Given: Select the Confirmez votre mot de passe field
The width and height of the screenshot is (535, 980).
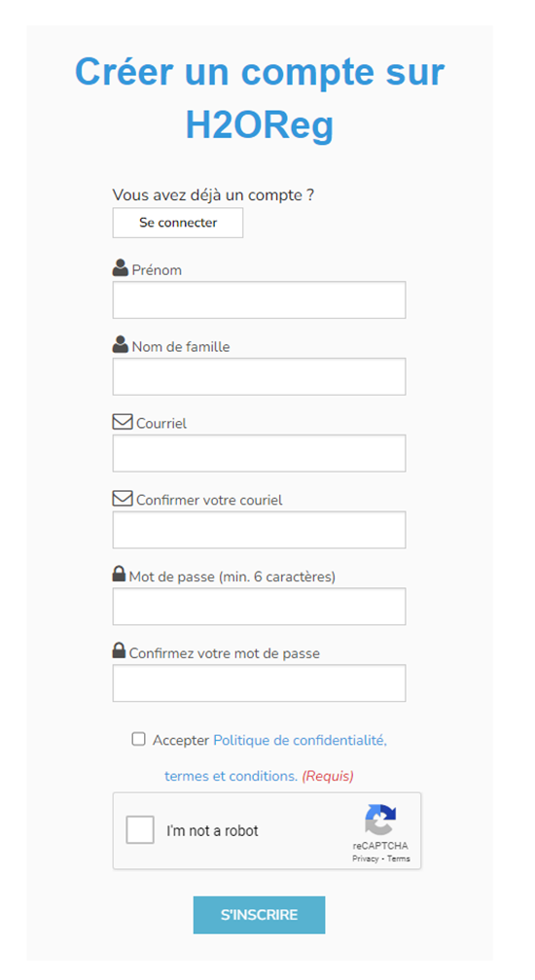Looking at the screenshot, I should click(259, 683).
